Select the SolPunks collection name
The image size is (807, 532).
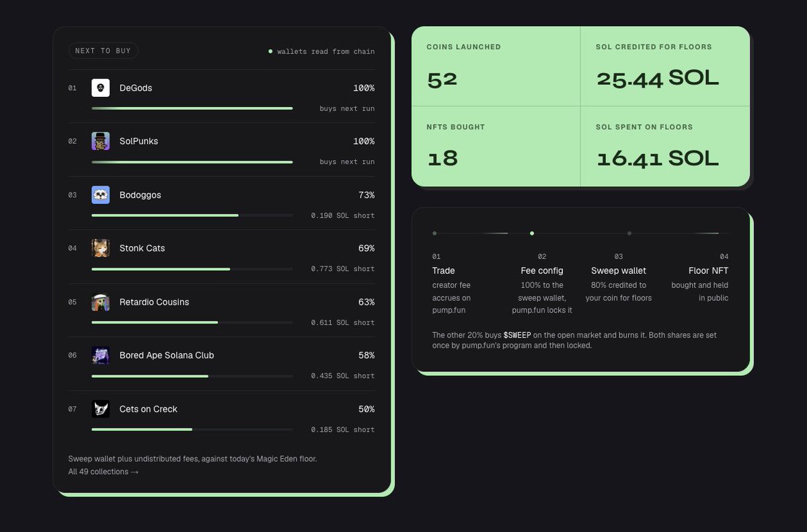139,141
